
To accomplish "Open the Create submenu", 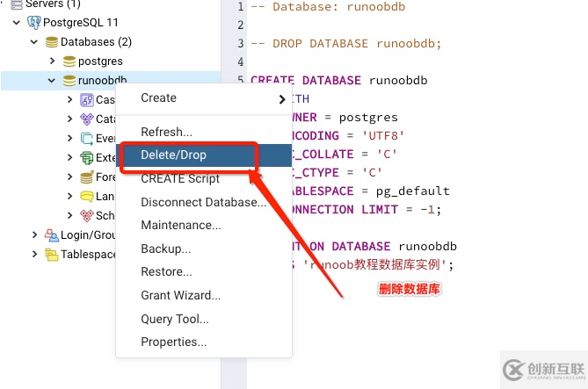I will (x=204, y=98).
